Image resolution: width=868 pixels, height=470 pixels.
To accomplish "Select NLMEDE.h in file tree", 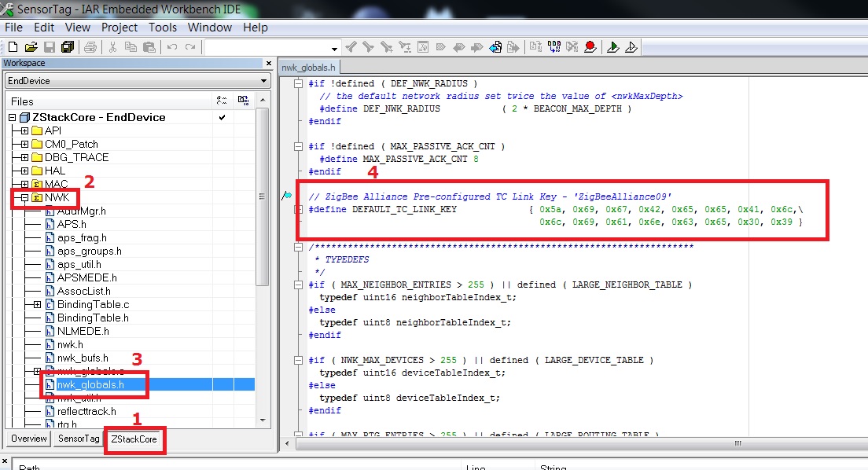I will tap(83, 331).
